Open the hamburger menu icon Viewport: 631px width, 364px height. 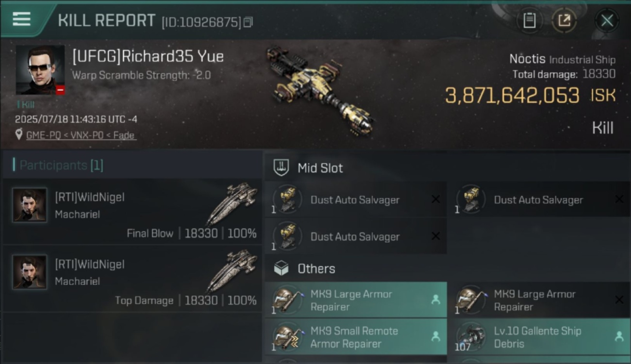(x=21, y=19)
